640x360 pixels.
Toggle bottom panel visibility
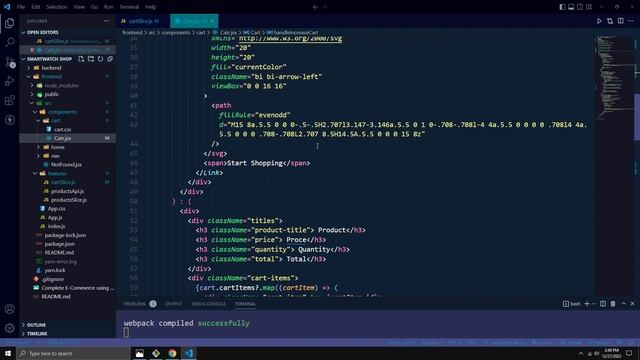[x=571, y=7]
